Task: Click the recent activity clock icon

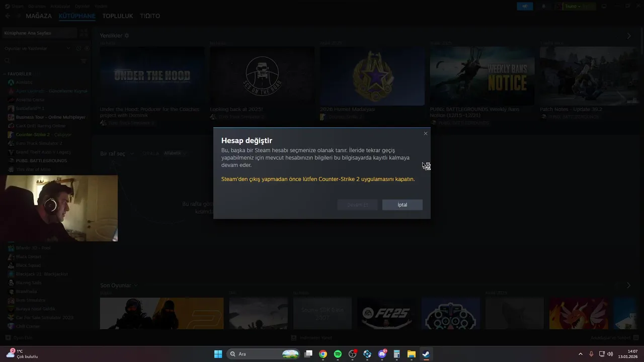Action: point(79,48)
